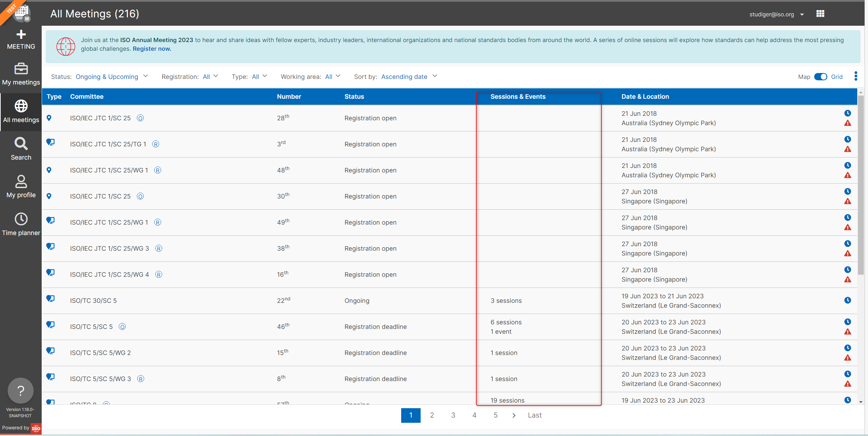Click chat type icon for ISO/IEC JTC 1/SC 25/TG 1 row
868x436 pixels.
[50, 142]
